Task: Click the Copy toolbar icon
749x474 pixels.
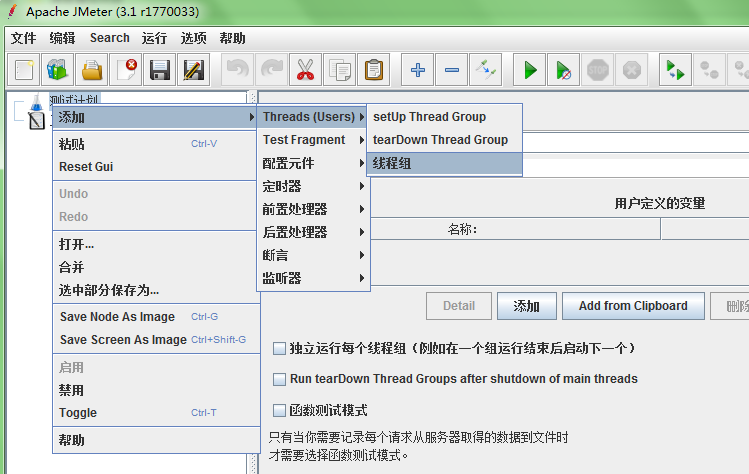Action: [339, 70]
